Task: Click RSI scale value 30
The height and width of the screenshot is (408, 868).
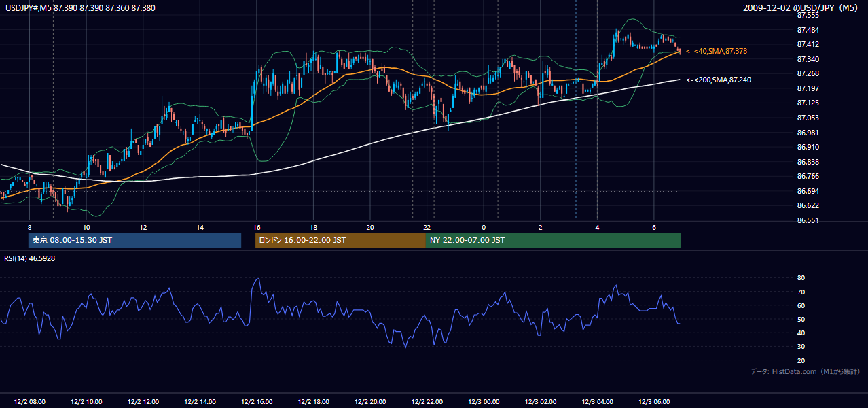Action: point(801,347)
